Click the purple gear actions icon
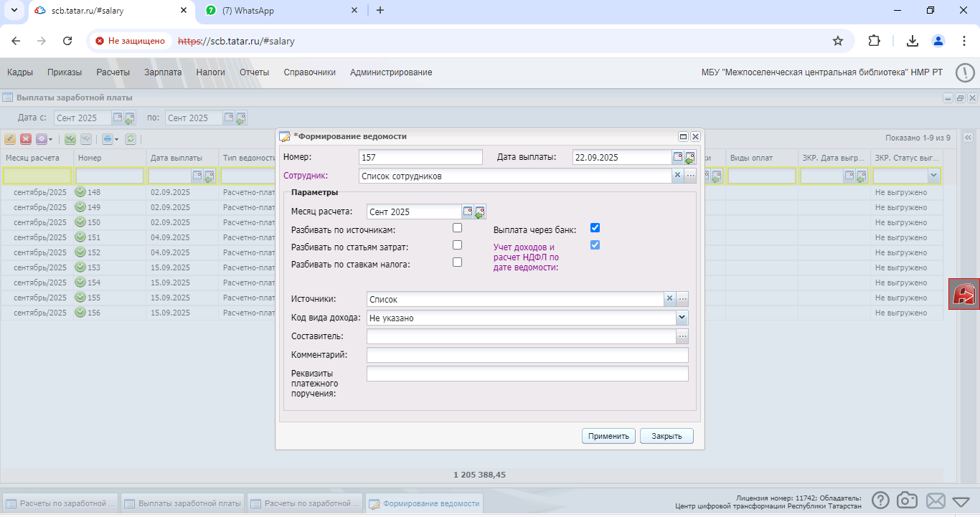Image resolution: width=980 pixels, height=517 pixels. coord(42,139)
